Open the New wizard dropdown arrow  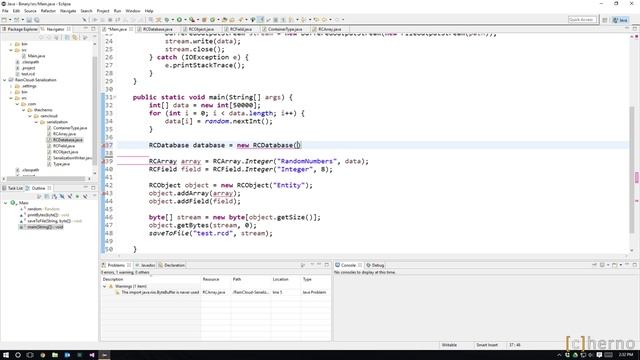tap(9, 20)
